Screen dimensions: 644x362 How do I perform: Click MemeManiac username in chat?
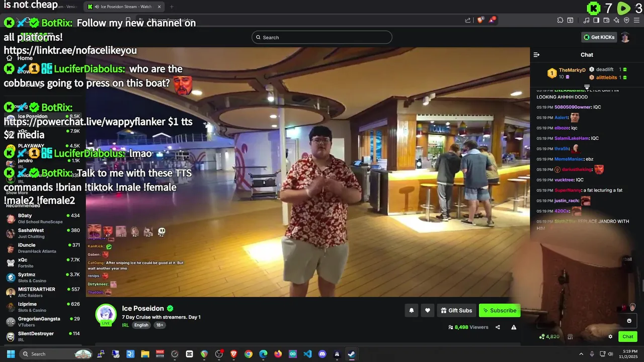[x=569, y=159]
